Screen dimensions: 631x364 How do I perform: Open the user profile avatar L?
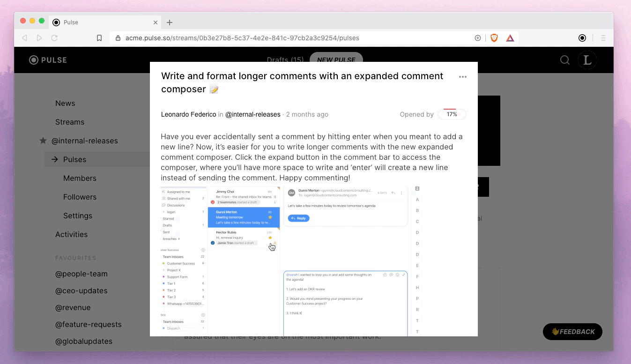point(587,60)
